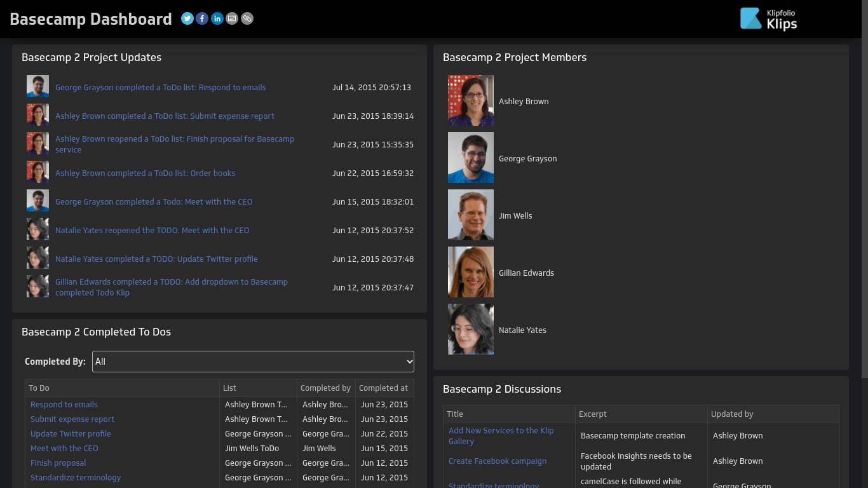The width and height of the screenshot is (868, 488).
Task: Click excerpt Facebook Insights needs to be updated
Action: click(636, 461)
